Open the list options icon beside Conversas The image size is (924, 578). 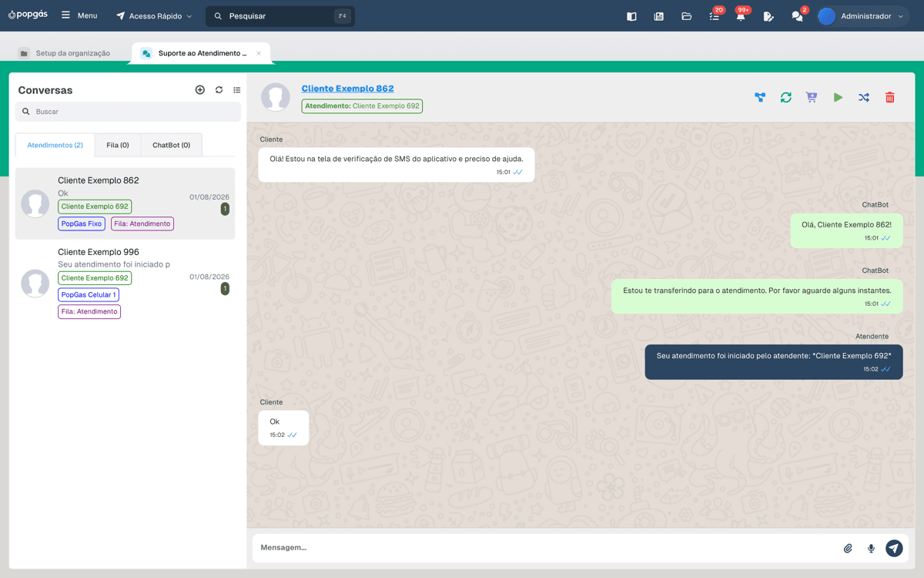pyautogui.click(x=237, y=90)
